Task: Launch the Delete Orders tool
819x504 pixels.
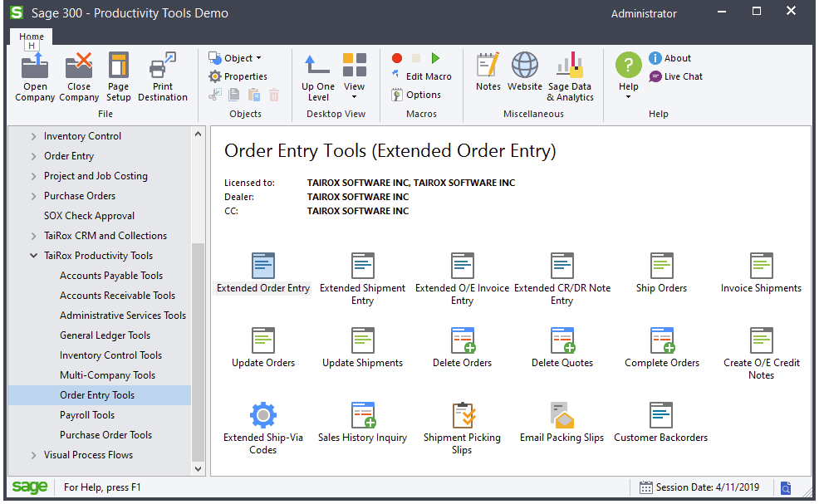Action: 463,340
